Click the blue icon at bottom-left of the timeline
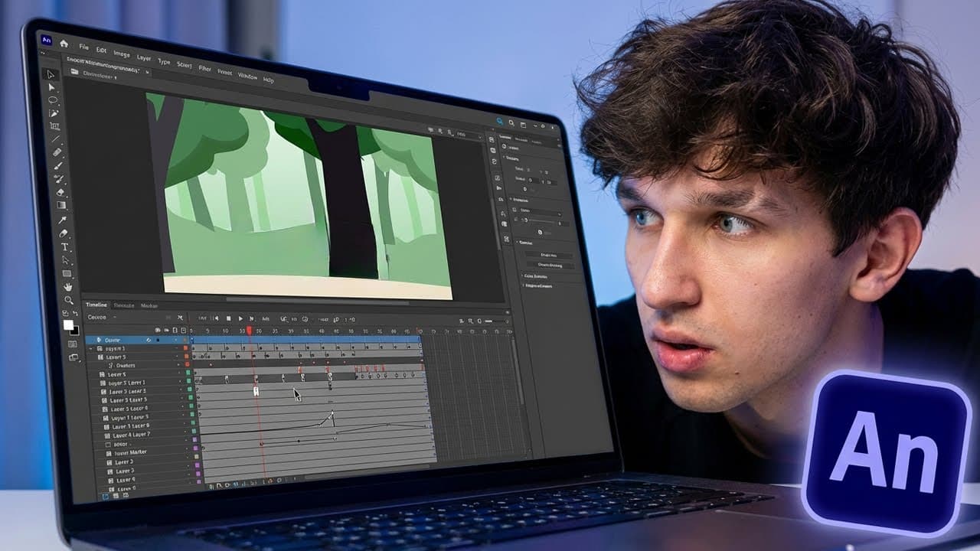The height and width of the screenshot is (551, 980). click(106, 496)
